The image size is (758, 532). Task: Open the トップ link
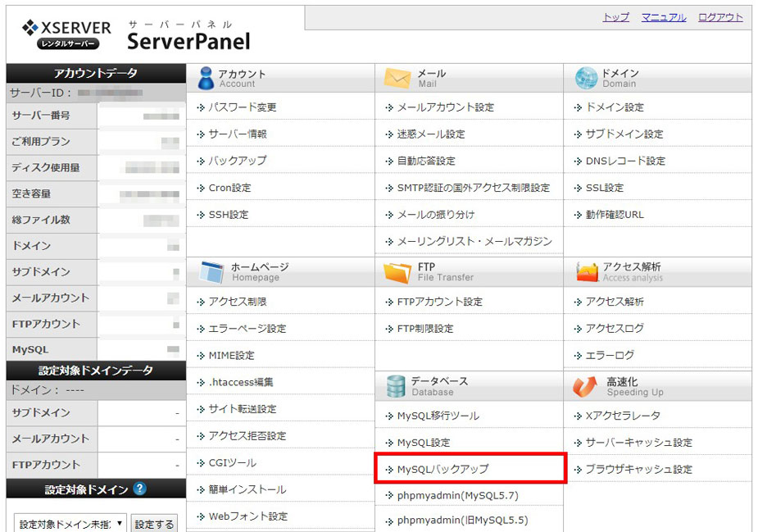click(616, 17)
